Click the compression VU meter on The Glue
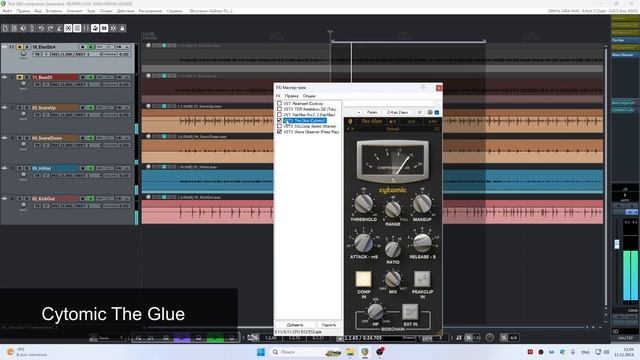This screenshot has width=640, height=360. (393, 161)
